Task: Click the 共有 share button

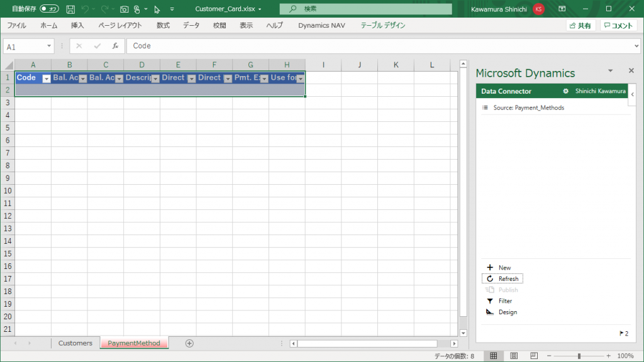Action: 580,25
